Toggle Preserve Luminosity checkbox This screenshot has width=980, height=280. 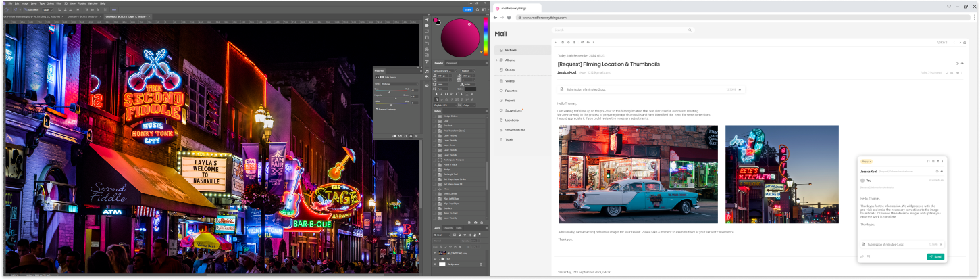point(377,109)
